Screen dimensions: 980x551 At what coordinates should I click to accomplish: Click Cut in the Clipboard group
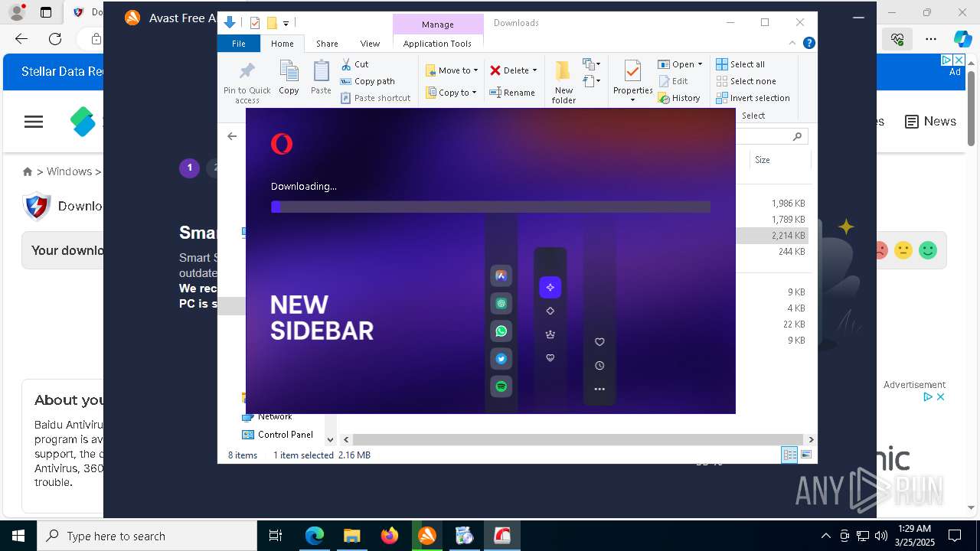tap(354, 64)
